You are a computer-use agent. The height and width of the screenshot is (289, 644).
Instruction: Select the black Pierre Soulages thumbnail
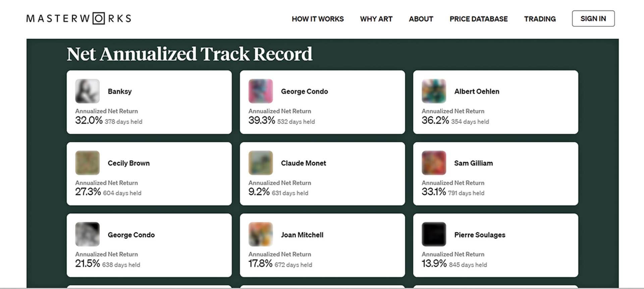point(434,234)
